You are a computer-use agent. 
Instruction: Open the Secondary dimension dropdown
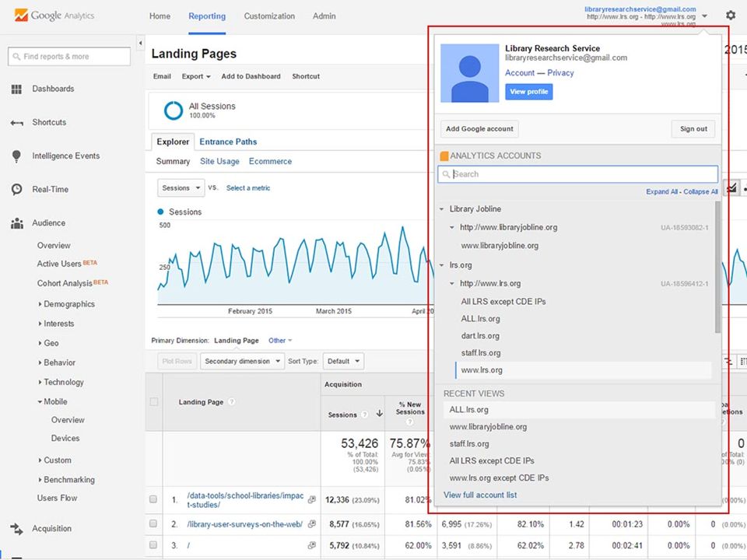243,362
